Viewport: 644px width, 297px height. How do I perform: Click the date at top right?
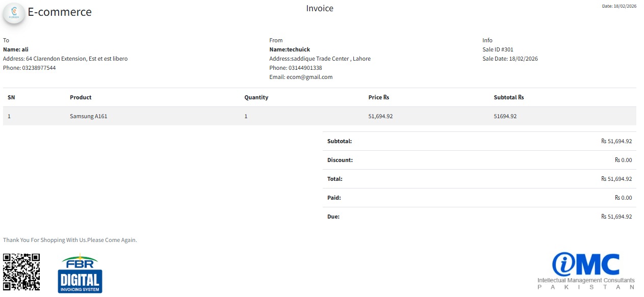click(619, 6)
